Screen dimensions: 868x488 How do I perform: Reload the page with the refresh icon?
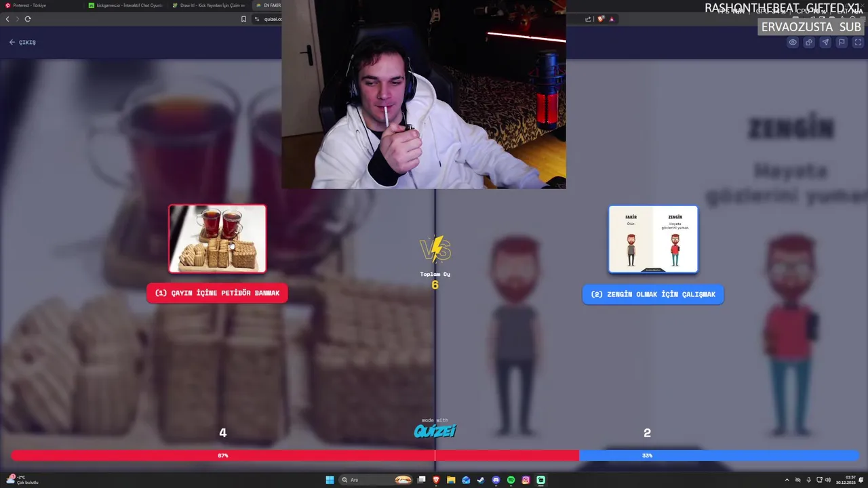coord(28,19)
